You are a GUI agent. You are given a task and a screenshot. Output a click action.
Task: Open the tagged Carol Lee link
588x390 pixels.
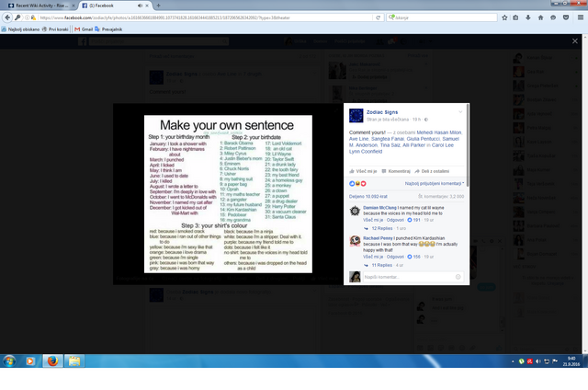[443, 145]
